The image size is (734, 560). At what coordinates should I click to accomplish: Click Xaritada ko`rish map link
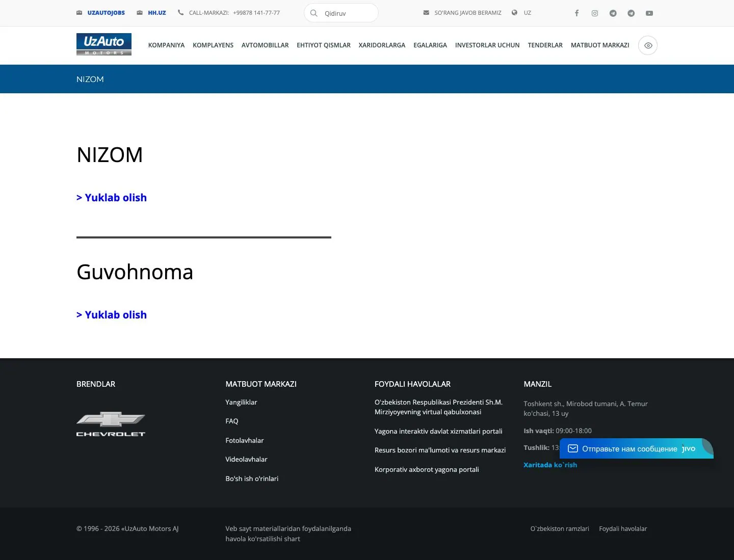click(x=550, y=465)
